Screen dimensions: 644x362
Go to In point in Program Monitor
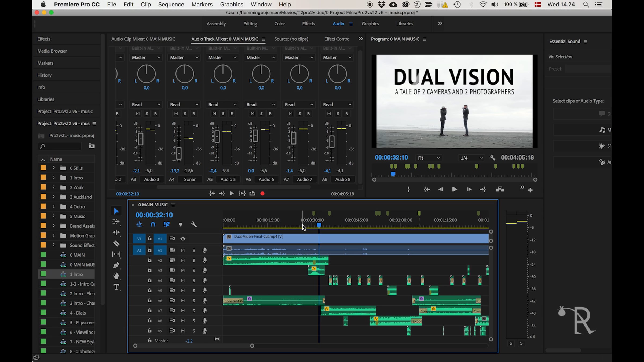pyautogui.click(x=427, y=189)
